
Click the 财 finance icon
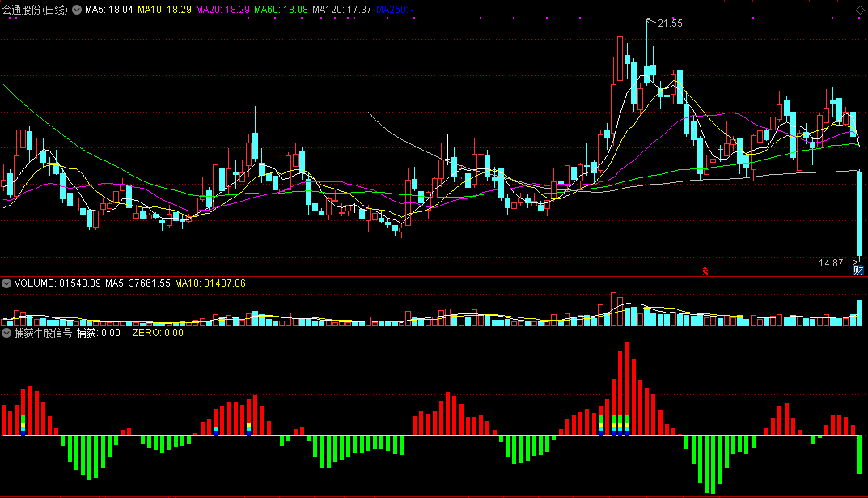click(858, 270)
